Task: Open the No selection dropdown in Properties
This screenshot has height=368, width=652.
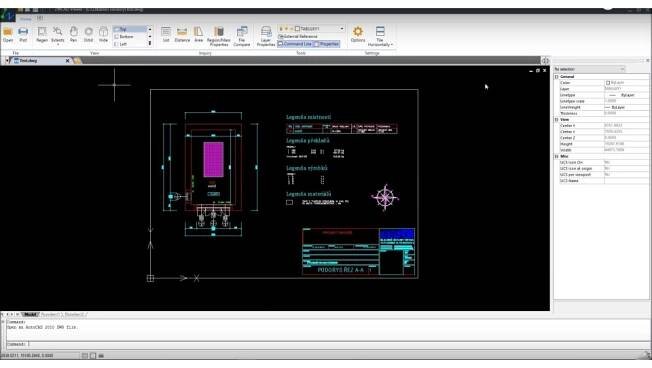Action: pos(589,69)
